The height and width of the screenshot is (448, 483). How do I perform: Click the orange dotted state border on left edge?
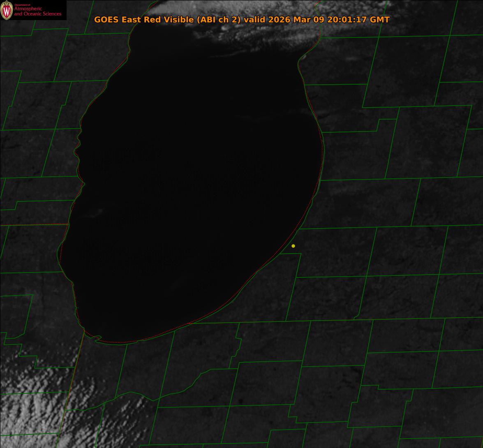click(x=33, y=225)
